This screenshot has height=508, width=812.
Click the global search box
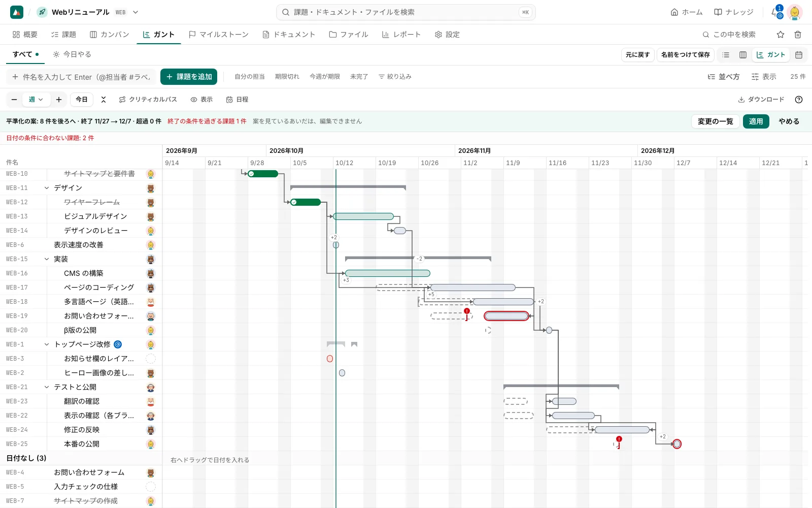(x=406, y=12)
